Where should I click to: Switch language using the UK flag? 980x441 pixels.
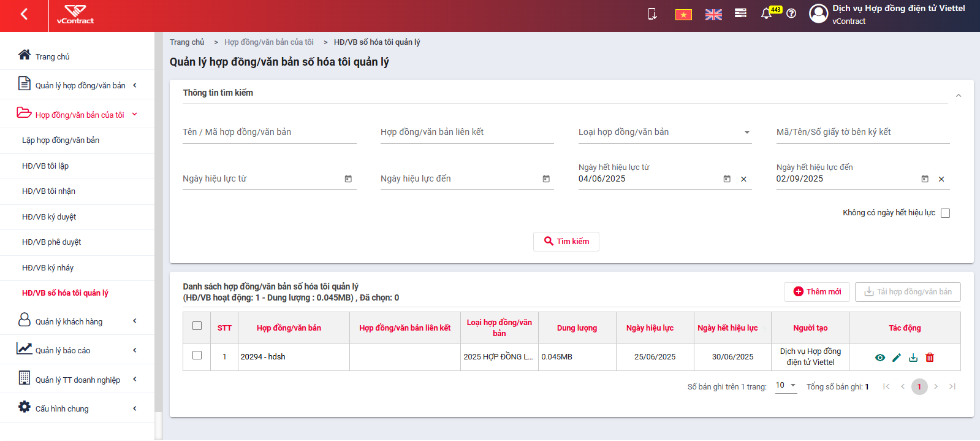tap(713, 14)
